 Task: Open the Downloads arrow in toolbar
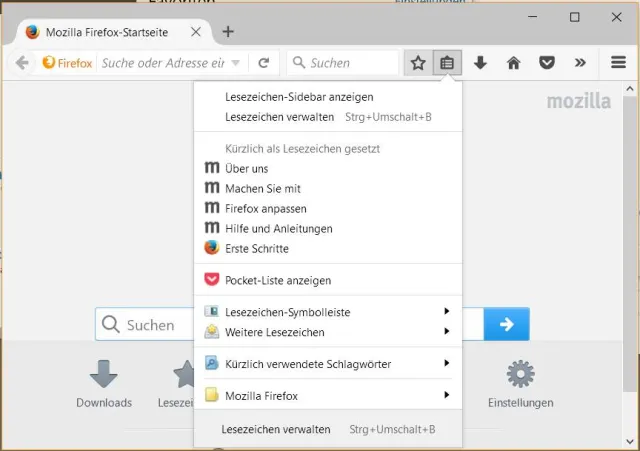(480, 63)
